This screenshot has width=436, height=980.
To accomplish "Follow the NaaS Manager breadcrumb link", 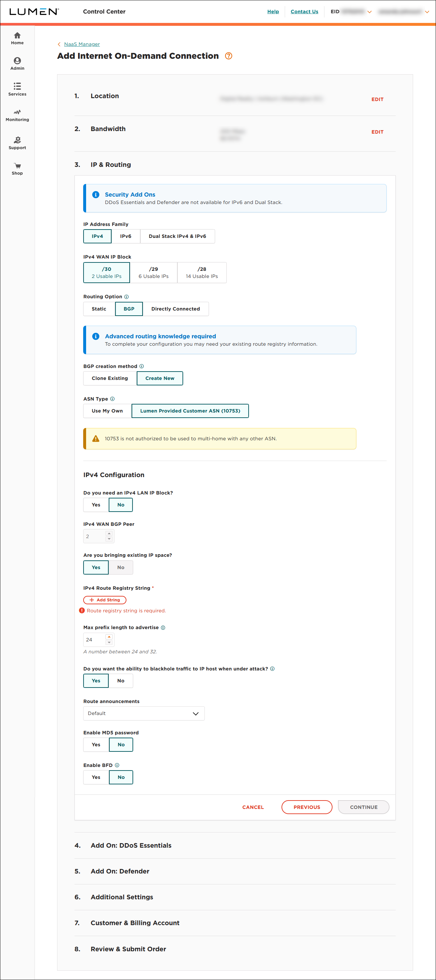I will click(82, 44).
